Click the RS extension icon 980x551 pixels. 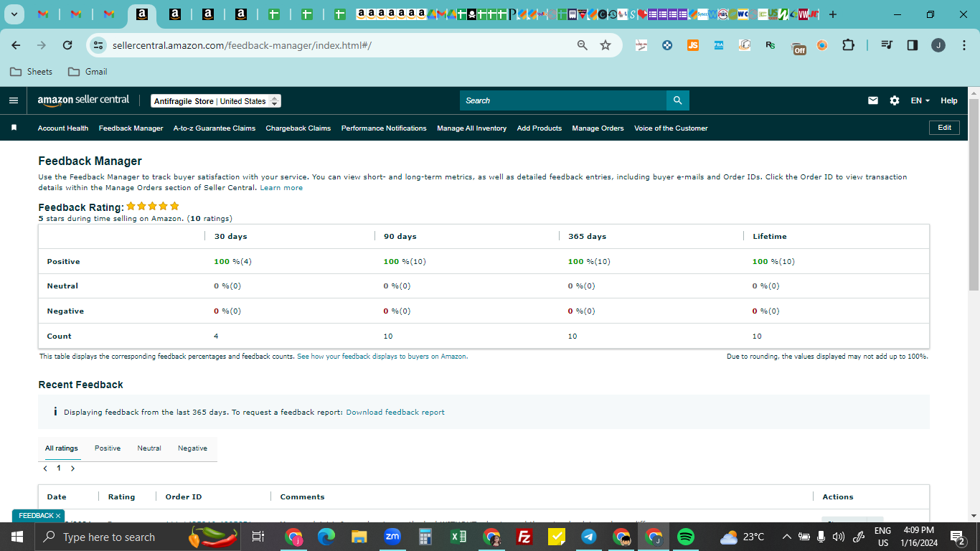[771, 45]
